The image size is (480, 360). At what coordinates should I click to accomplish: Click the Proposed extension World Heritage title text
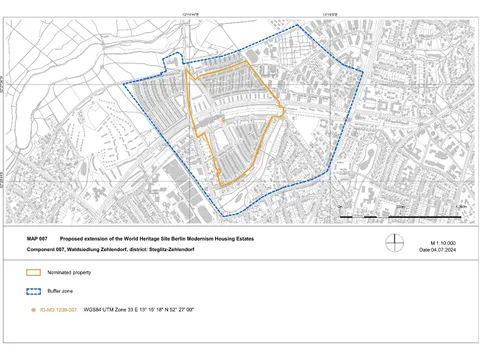(x=157, y=239)
